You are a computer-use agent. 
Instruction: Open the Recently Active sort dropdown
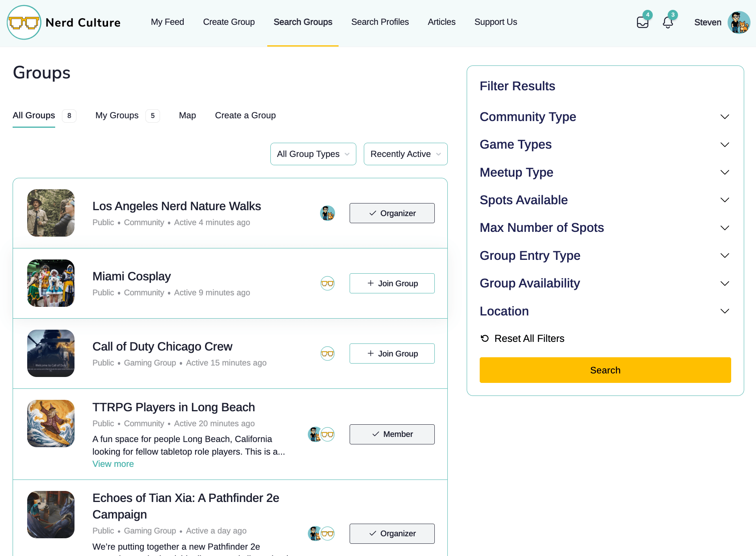pos(405,154)
